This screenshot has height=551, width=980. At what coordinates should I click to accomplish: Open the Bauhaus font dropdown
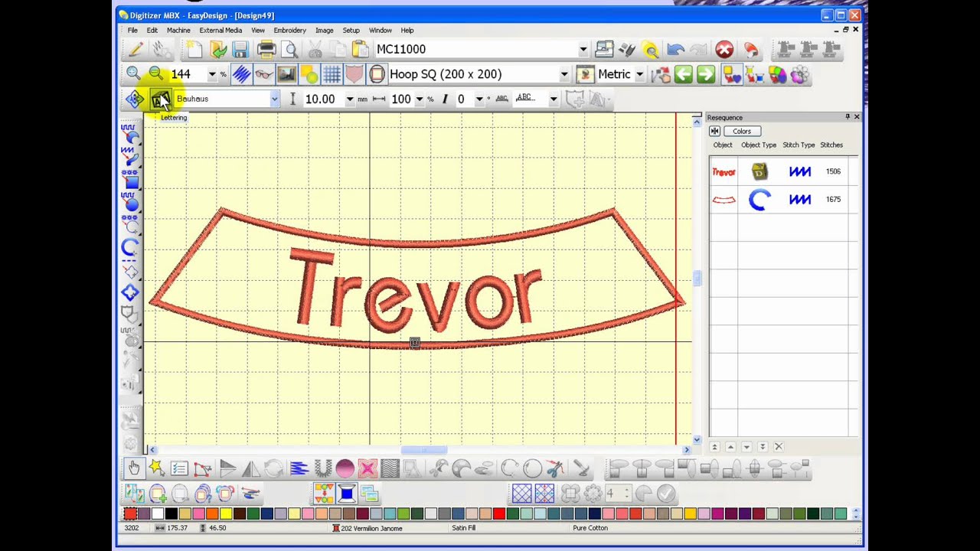click(x=274, y=99)
